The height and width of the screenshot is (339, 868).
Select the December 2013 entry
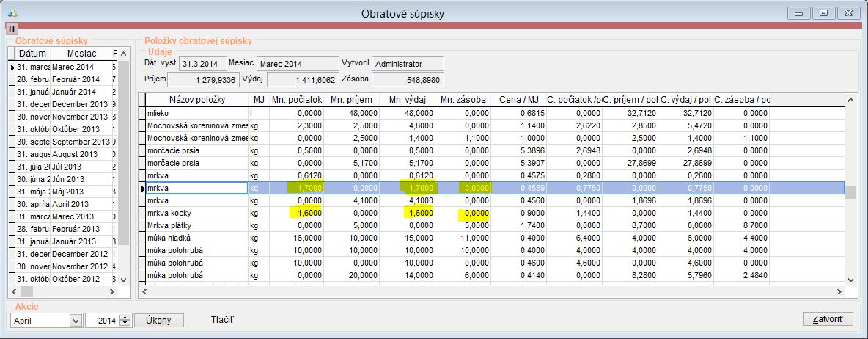tap(80, 104)
